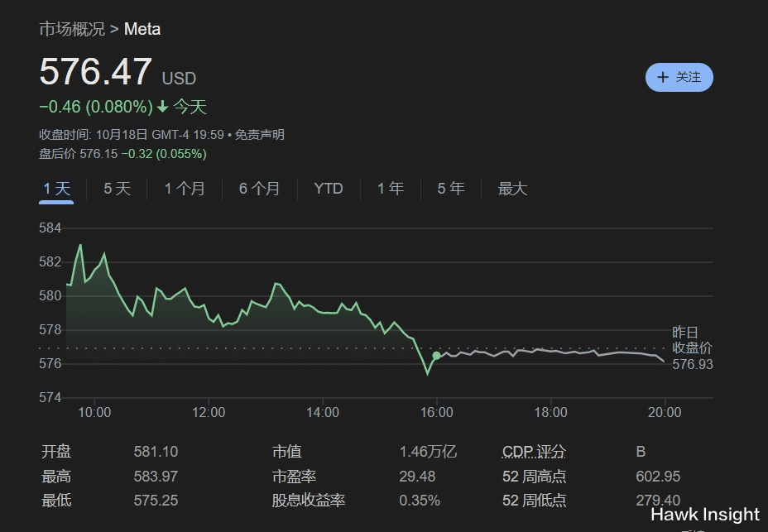Click the 开盘 value 581.10

point(156,451)
